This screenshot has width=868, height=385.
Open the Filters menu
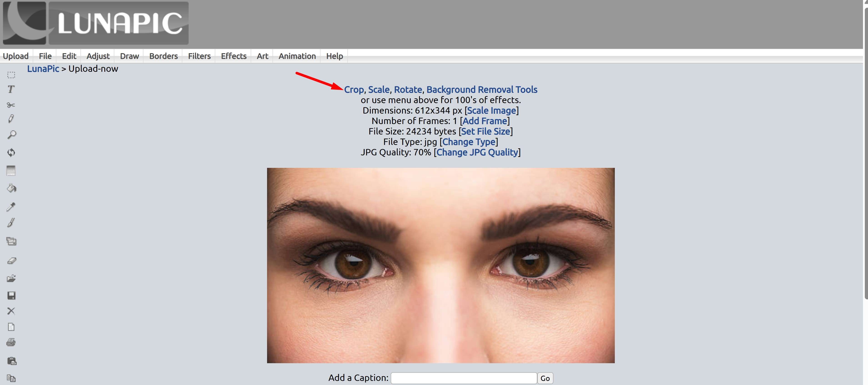pos(199,56)
